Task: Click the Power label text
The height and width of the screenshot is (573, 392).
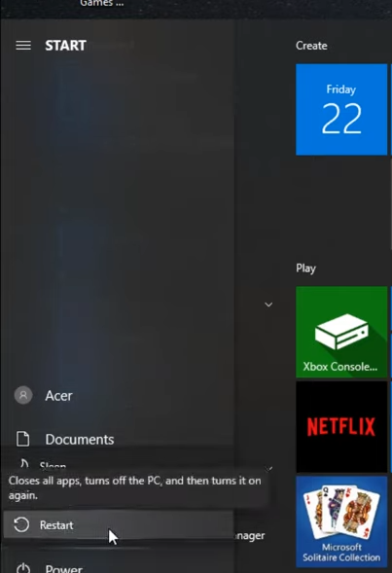Action: tap(63, 568)
